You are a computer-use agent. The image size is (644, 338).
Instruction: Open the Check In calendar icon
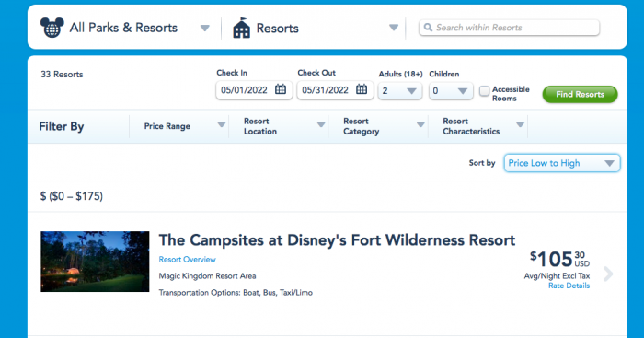pyautogui.click(x=281, y=89)
